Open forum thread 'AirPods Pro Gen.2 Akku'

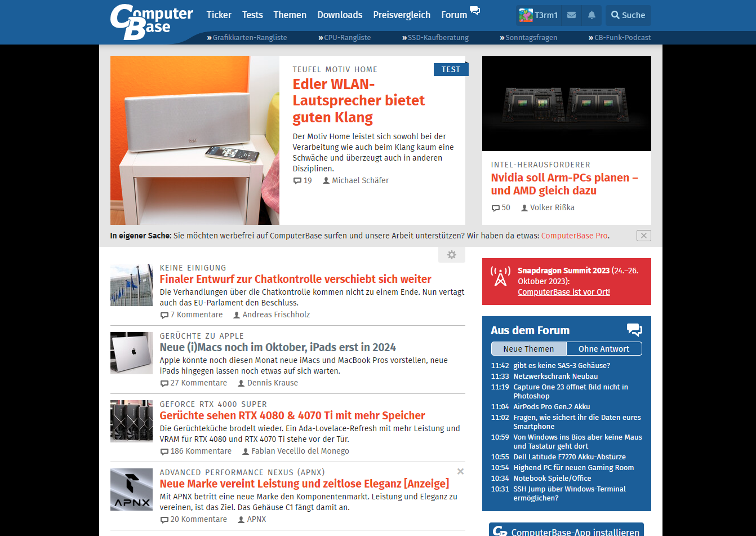tap(552, 406)
